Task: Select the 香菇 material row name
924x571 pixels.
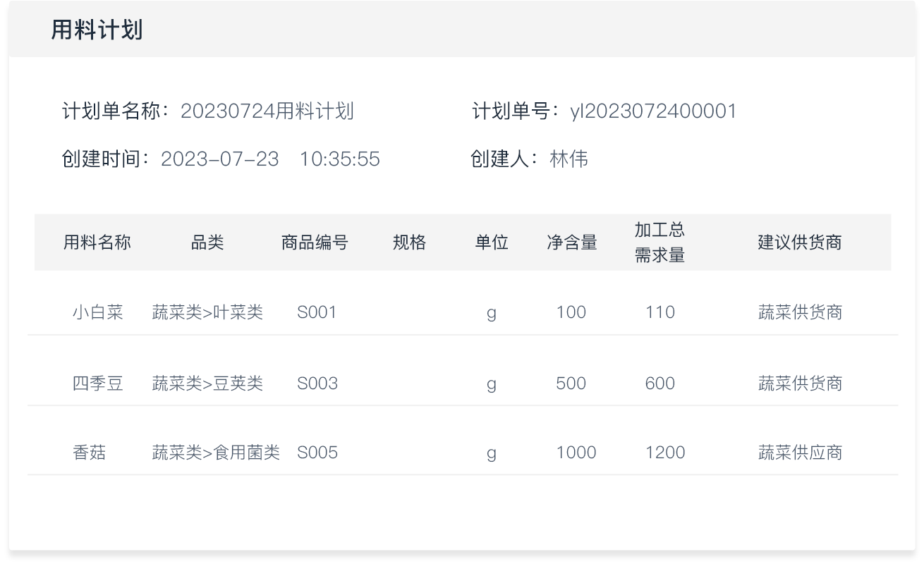Action: 90,453
